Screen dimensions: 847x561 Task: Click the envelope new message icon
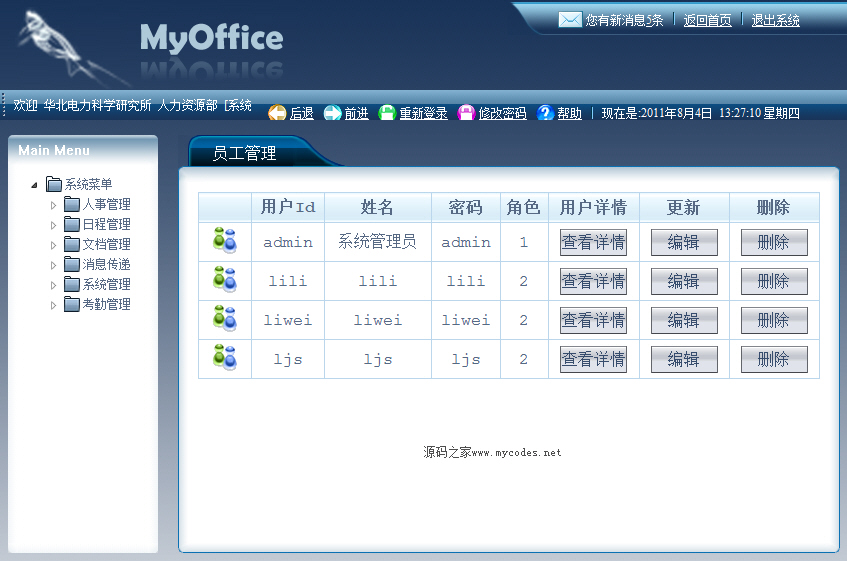[570, 20]
